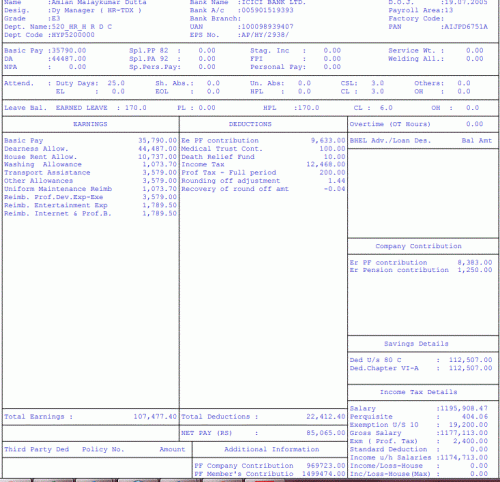Select the 'Ded U/s 80 C' row
Screen dimensions: 500x482
click(421, 360)
